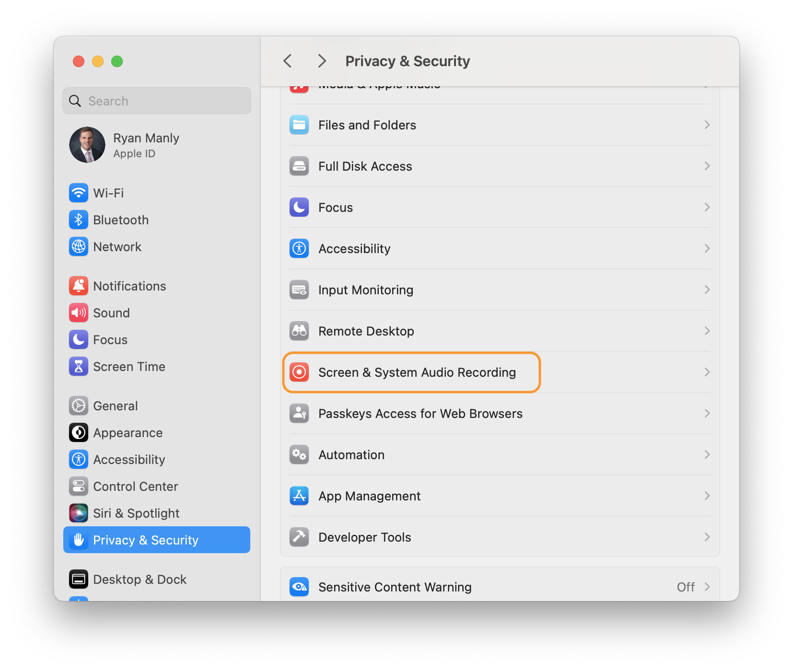This screenshot has height=672, width=793.
Task: Expand Files and Folders chevron
Action: click(707, 125)
